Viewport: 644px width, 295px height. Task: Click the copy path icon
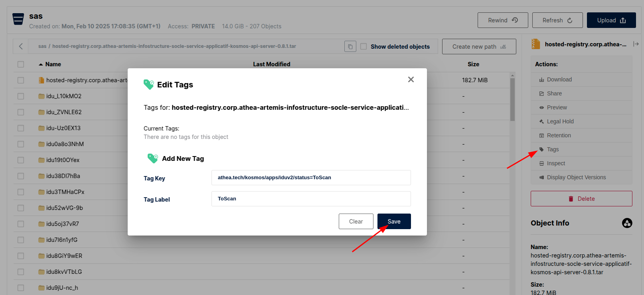(x=350, y=47)
